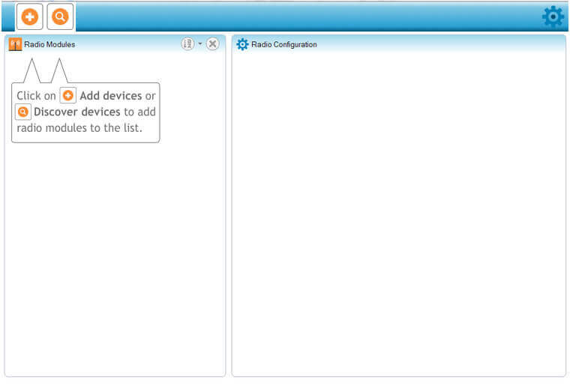Screen dimensions: 570x392
Task: Select the Radio Configuration panel title
Action: click(283, 44)
